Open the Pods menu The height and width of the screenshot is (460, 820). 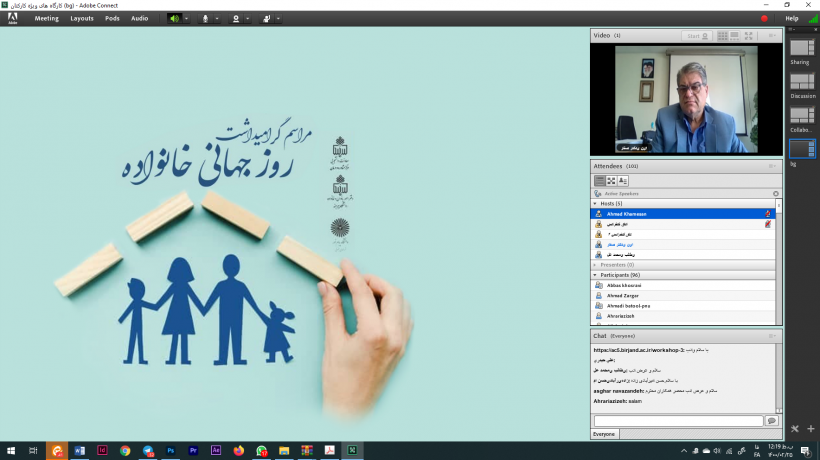(112, 18)
